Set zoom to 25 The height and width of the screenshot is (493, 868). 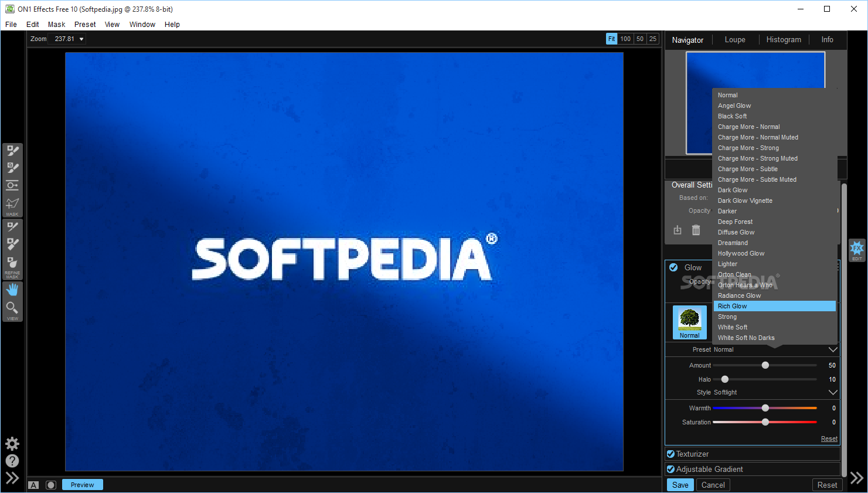tap(653, 39)
